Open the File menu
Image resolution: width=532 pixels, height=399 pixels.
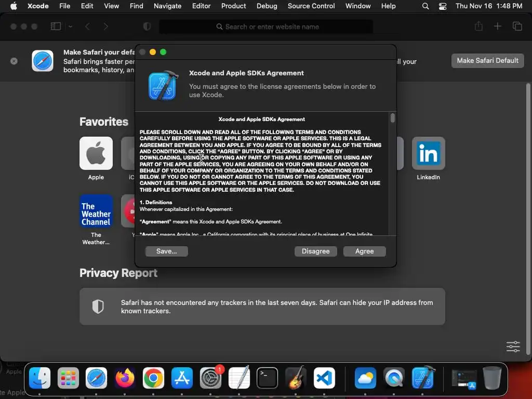coord(64,6)
